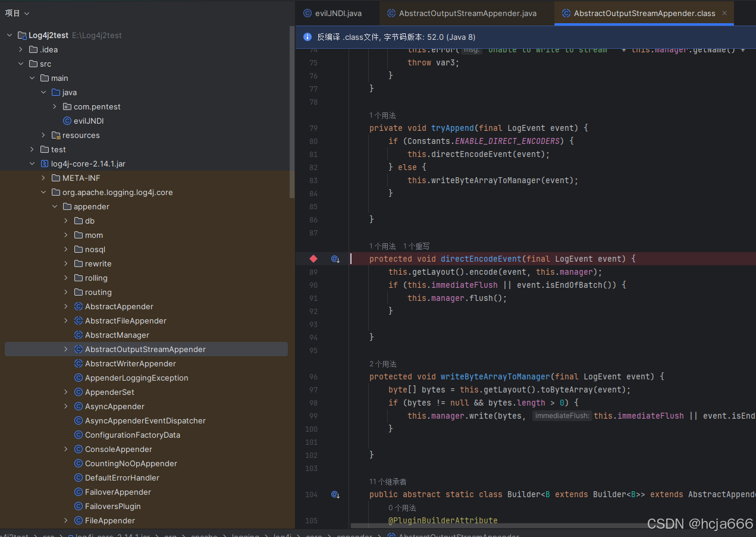Click the @PluginBuilderAttribute annotation
The height and width of the screenshot is (537, 756).
tap(443, 520)
